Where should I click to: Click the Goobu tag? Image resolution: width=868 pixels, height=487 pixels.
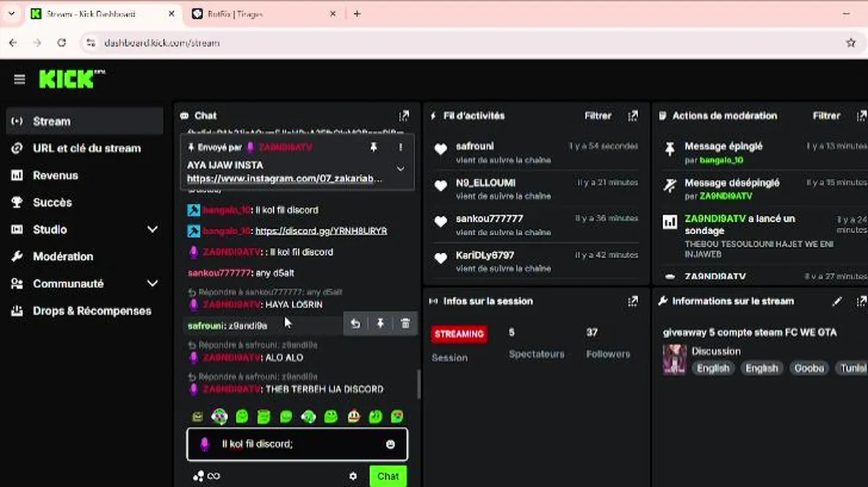[x=809, y=368]
